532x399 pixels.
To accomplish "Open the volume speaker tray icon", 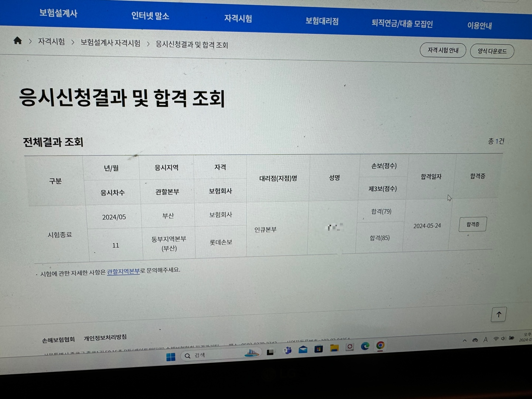I will (503, 338).
